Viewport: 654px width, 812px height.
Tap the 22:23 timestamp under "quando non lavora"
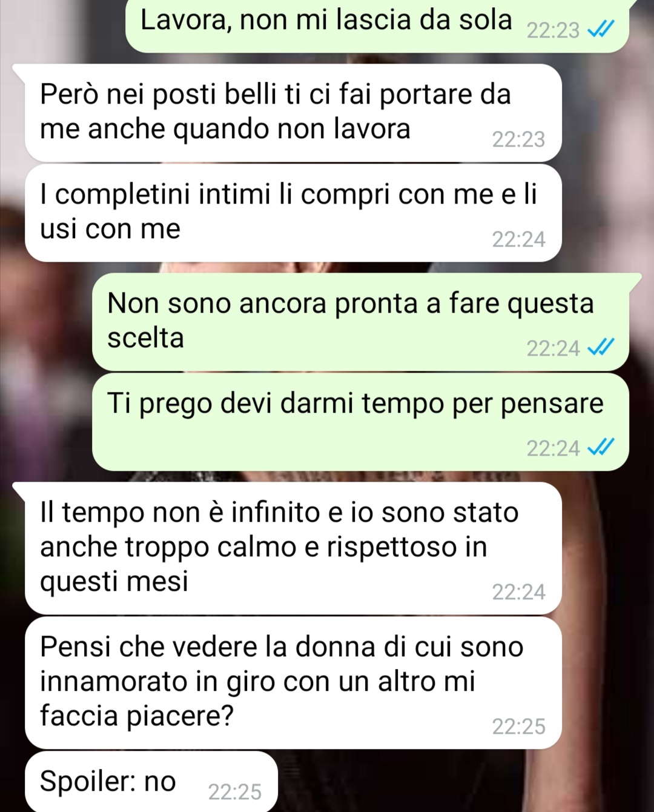(x=518, y=139)
